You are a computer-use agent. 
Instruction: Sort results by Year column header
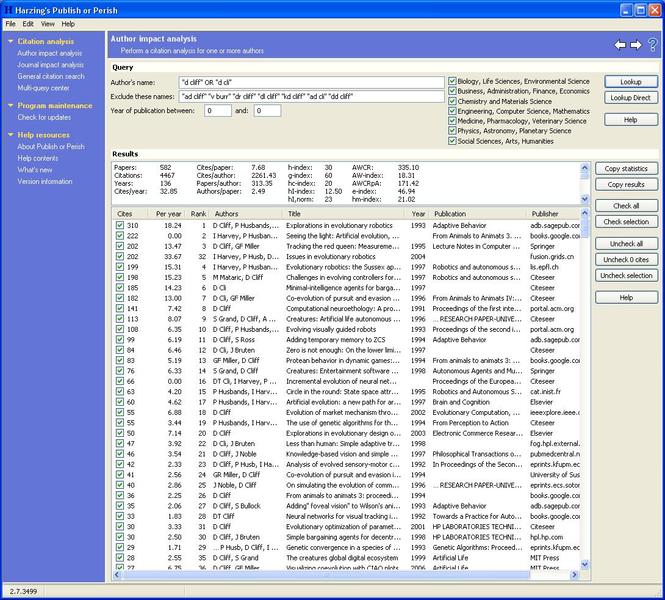click(x=417, y=214)
